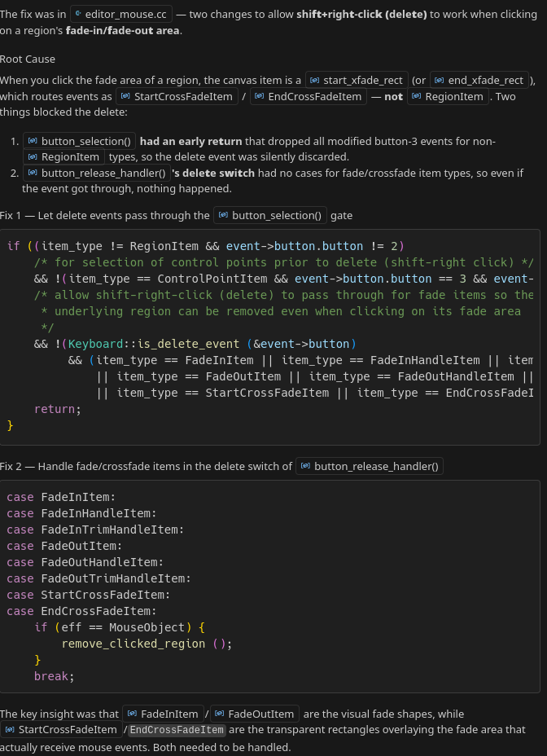Viewport: 547px width, 756px height.
Task: Click the Keyboard::is_delete_event code line
Action: (195, 344)
